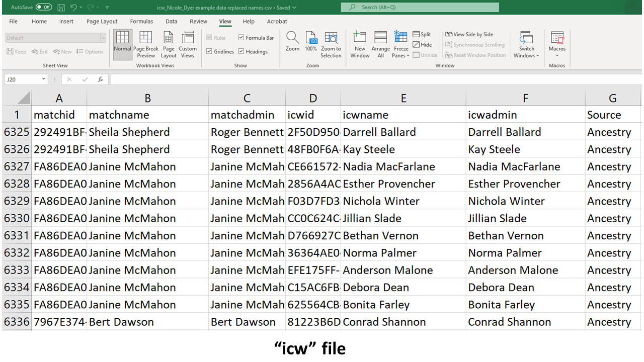This screenshot has height=362, width=644.
Task: Disable the Headings checkbox
Action: tap(242, 51)
